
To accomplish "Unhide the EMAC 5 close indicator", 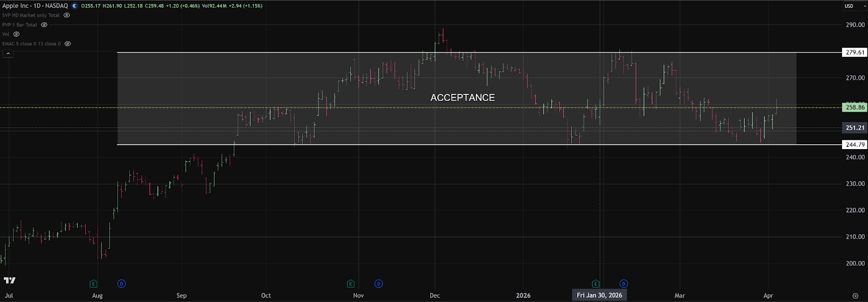I will point(68,43).
